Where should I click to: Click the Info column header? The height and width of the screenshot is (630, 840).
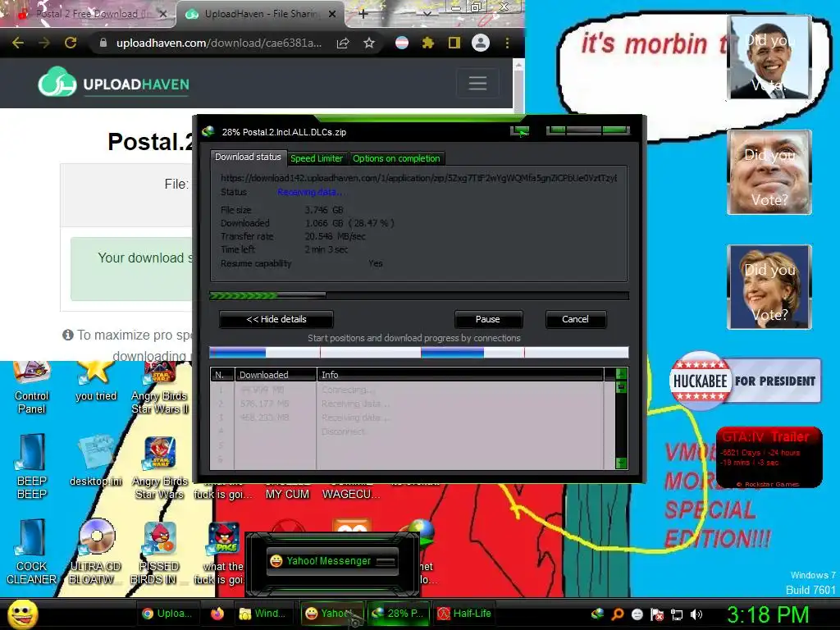pos(461,374)
